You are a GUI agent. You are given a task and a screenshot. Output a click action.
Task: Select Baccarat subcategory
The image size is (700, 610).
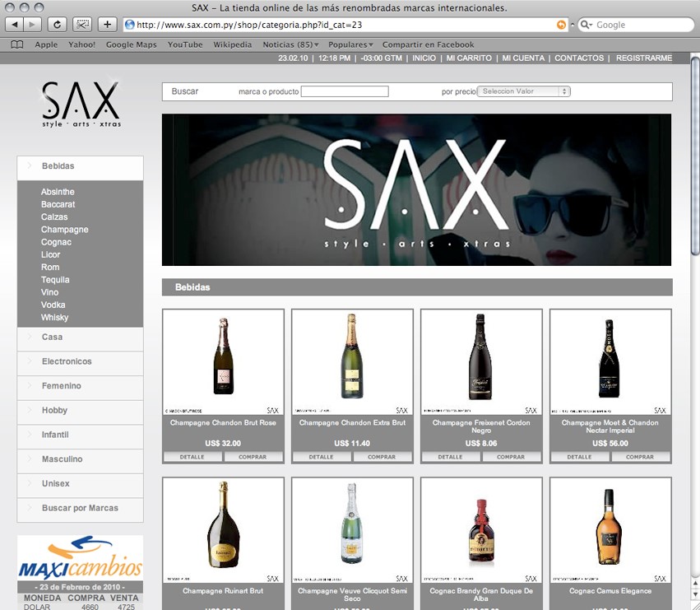[x=58, y=205]
